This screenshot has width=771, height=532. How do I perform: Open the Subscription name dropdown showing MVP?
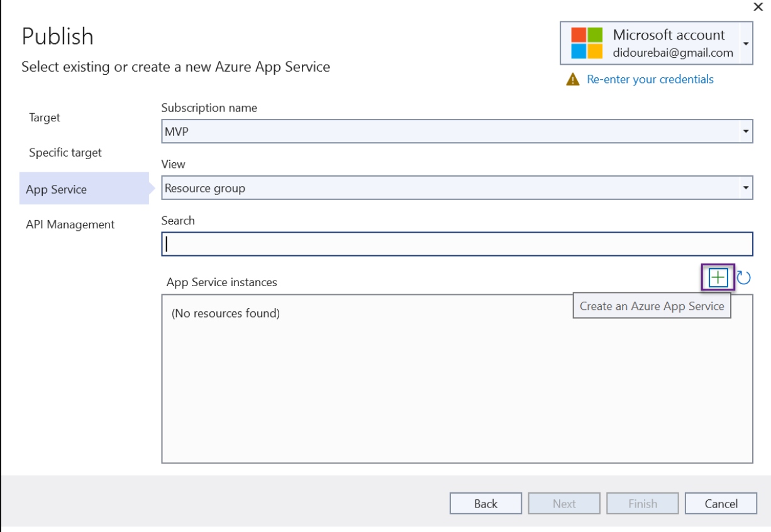click(x=457, y=131)
